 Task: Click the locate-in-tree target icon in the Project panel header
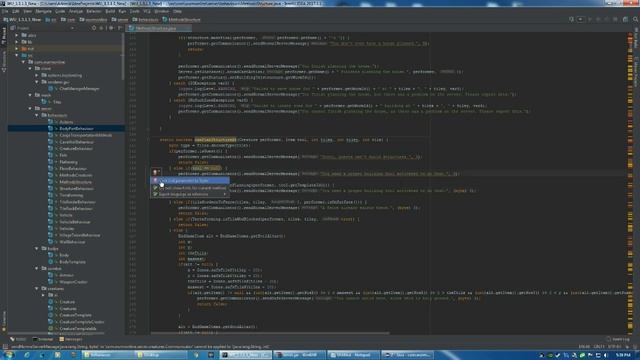pos(94,28)
